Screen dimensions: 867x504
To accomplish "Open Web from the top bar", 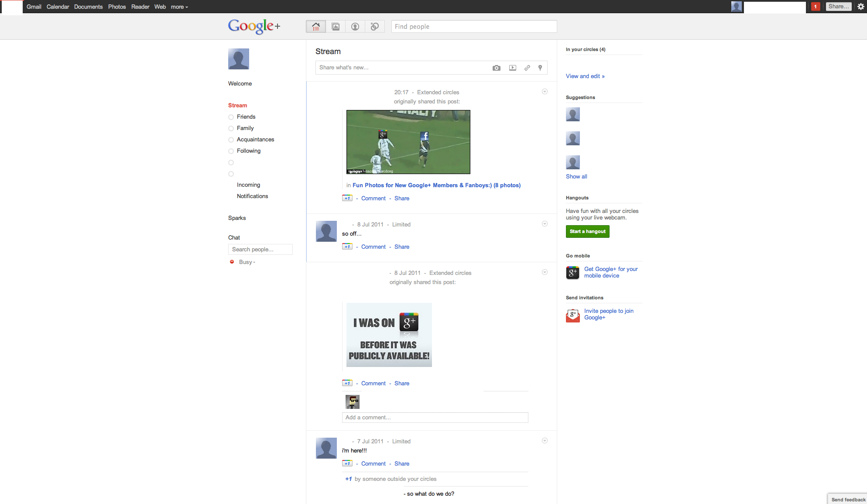I will pyautogui.click(x=160, y=7).
